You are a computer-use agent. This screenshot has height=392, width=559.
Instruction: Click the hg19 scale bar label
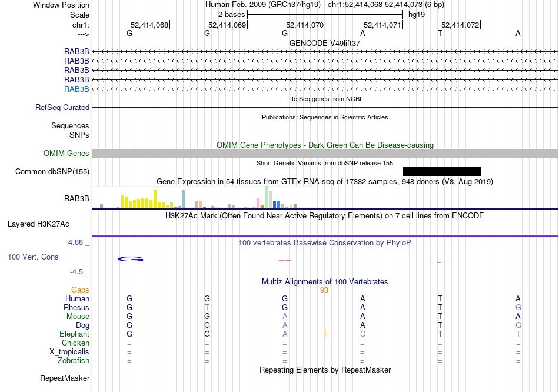(417, 15)
